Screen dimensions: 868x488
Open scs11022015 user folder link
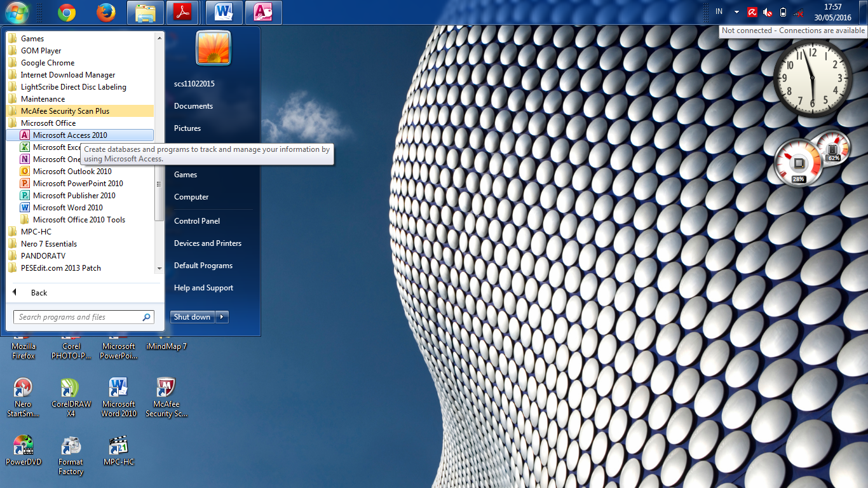[x=194, y=84]
